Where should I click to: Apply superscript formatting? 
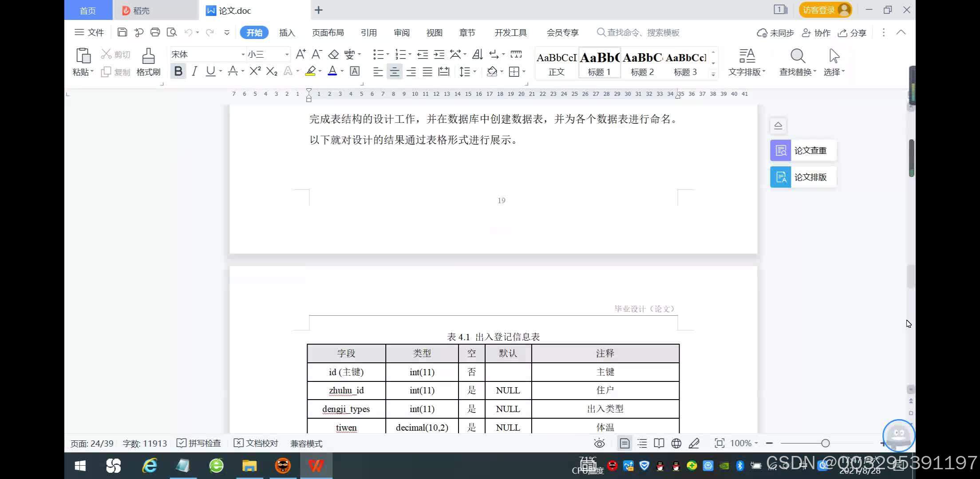click(255, 71)
